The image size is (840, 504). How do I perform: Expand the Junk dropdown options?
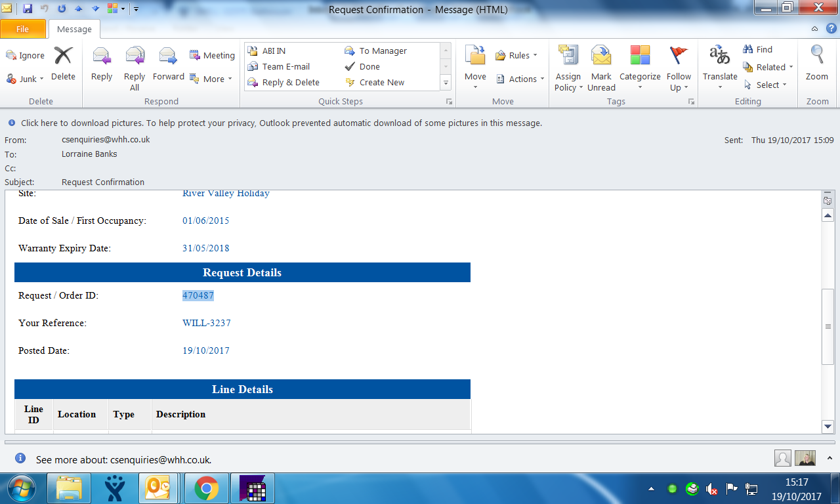pos(26,79)
